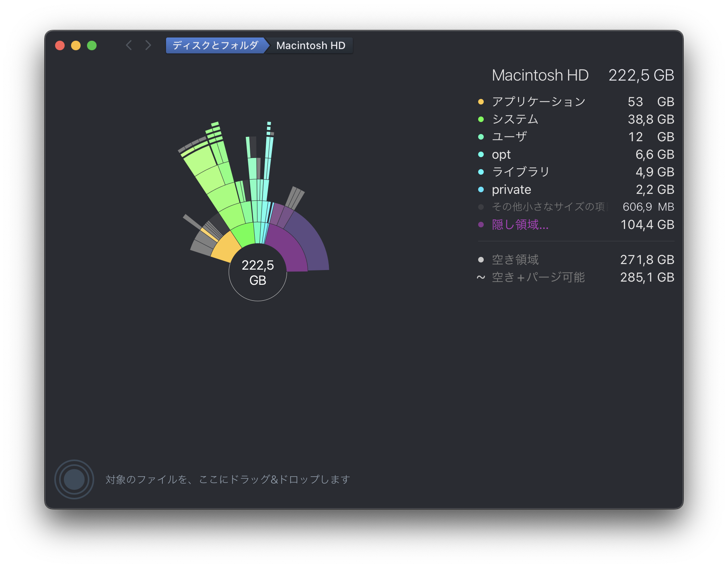The width and height of the screenshot is (728, 568).
Task: Click the drop target circle icon
Action: pos(74,479)
